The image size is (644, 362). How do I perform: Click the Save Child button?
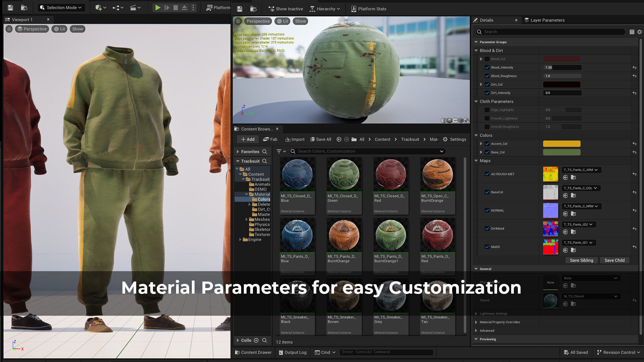pyautogui.click(x=614, y=260)
